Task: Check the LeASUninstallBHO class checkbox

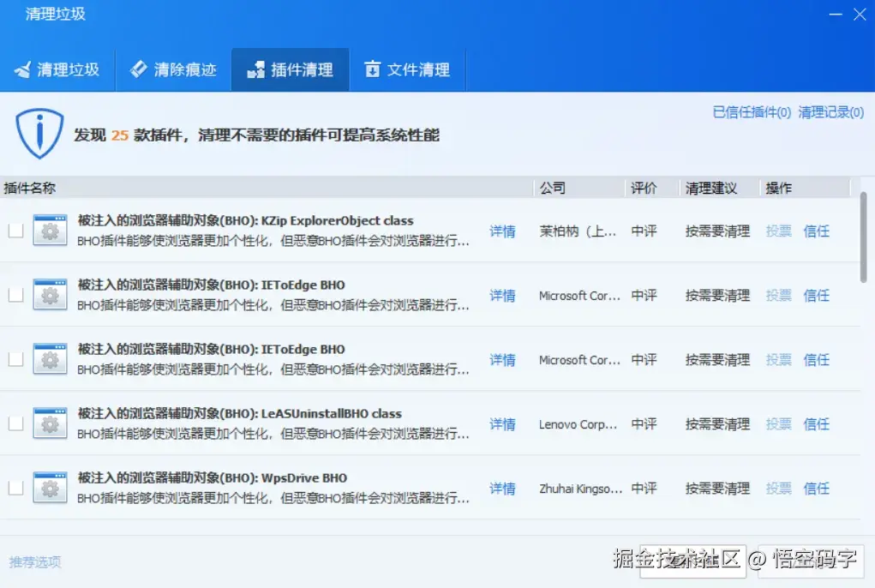Action: [15, 423]
